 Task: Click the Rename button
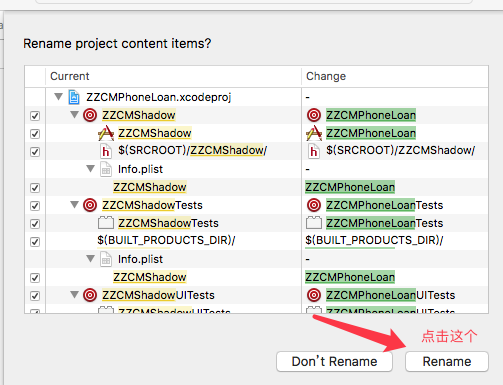(447, 361)
